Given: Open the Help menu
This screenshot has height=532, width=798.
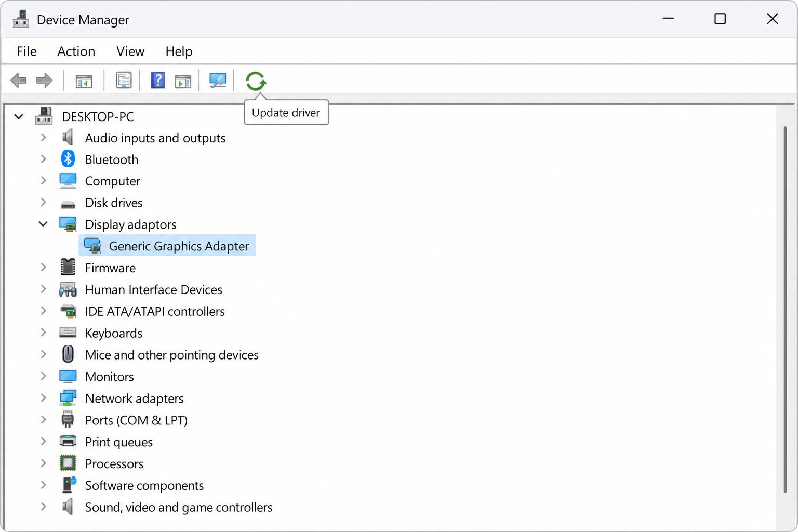Looking at the screenshot, I should pyautogui.click(x=179, y=51).
